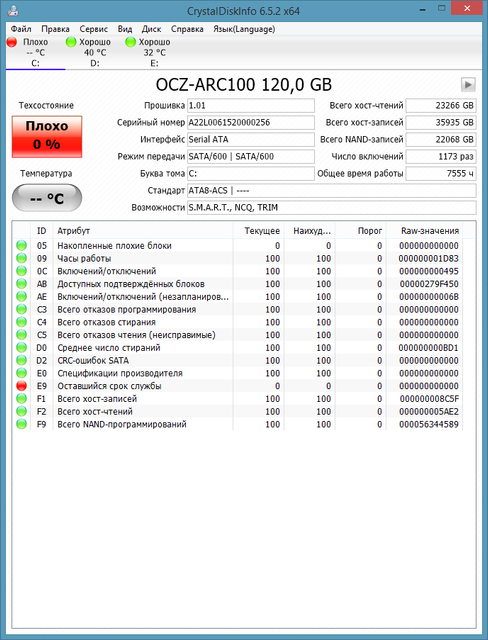Click green status icon for attribute F9
Screen dimensions: 488x640
[21, 424]
